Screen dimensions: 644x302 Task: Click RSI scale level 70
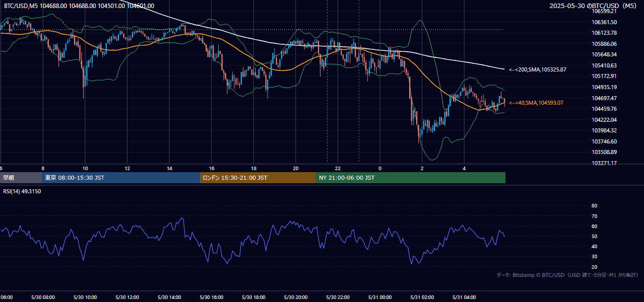[x=594, y=216]
